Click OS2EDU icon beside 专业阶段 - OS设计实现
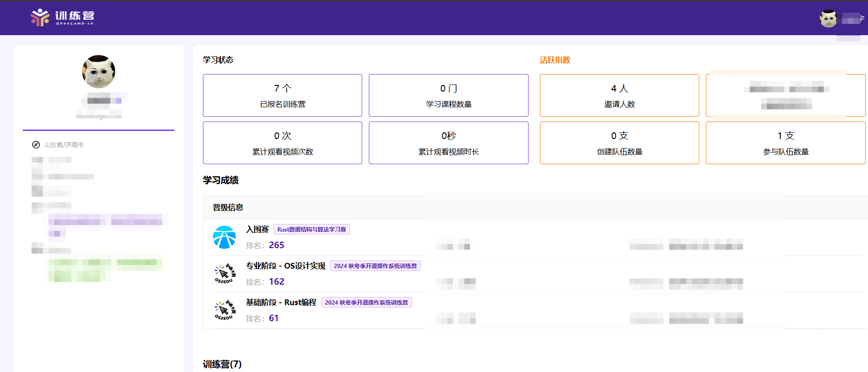This screenshot has width=868, height=372. pos(224,274)
